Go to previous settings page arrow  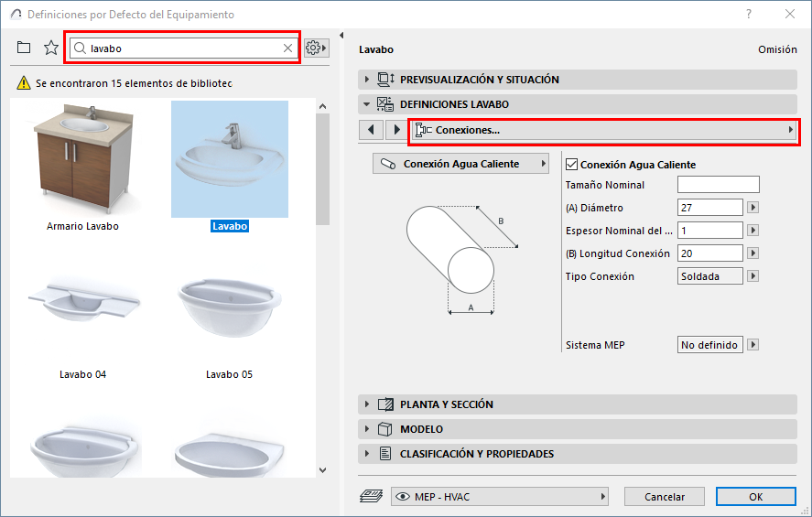[x=371, y=130]
